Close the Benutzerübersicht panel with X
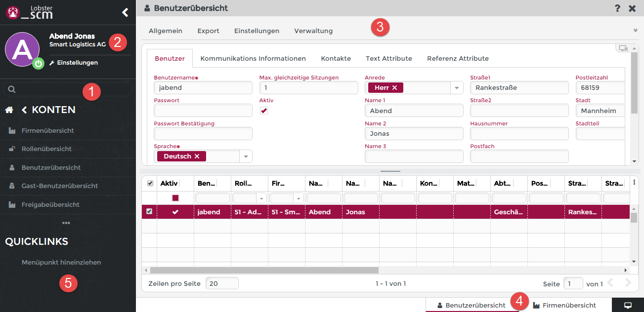The height and width of the screenshot is (312, 644). pyautogui.click(x=632, y=8)
